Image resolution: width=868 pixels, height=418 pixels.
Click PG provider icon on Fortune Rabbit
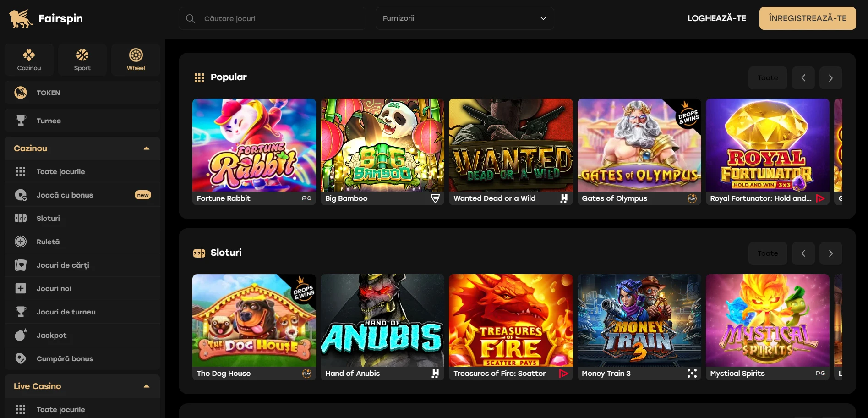307,198
